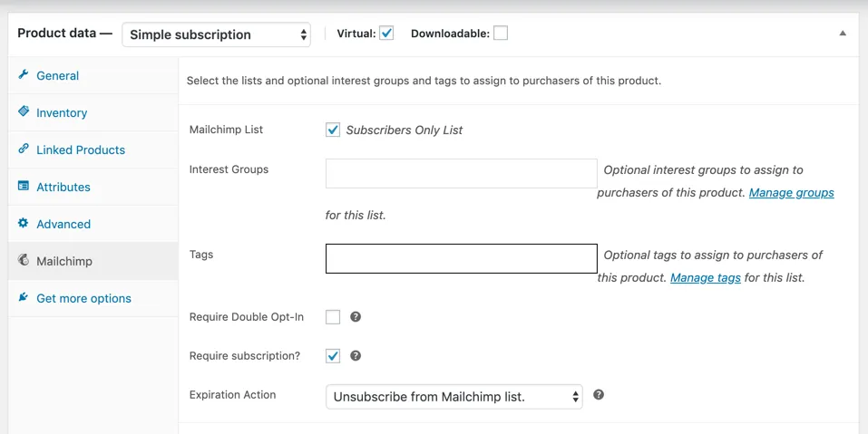
Task: Click the Expiration Action label
Action: 232,395
